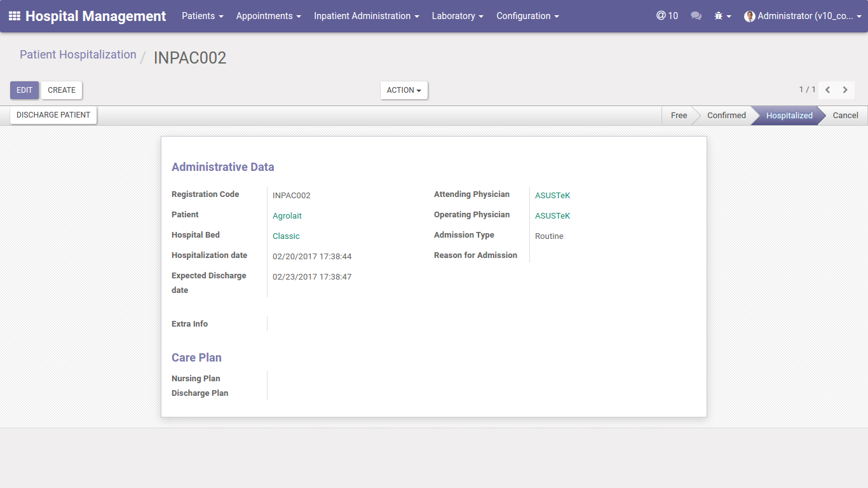
Task: Go back to Patient Hospitalization breadcrumb
Action: coord(78,55)
